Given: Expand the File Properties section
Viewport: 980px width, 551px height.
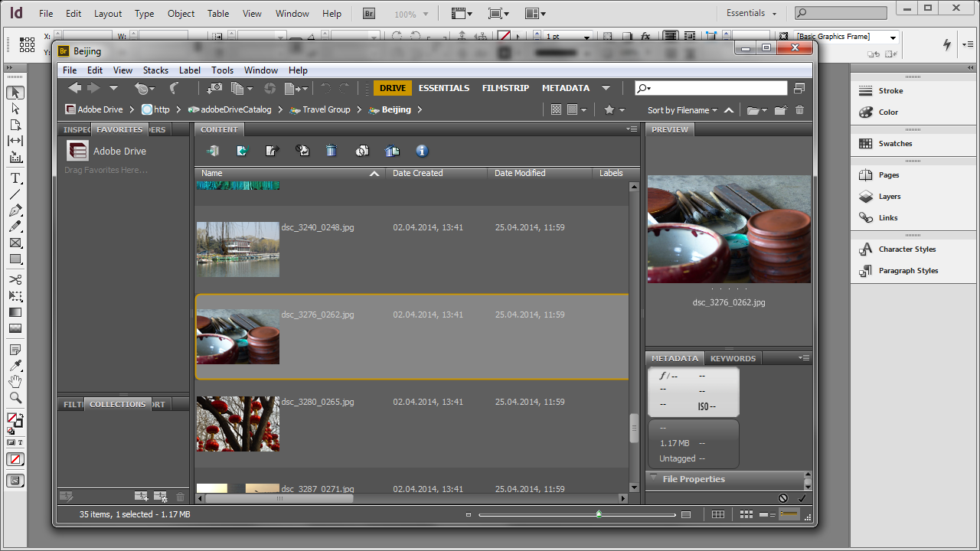Looking at the screenshot, I should coord(653,479).
